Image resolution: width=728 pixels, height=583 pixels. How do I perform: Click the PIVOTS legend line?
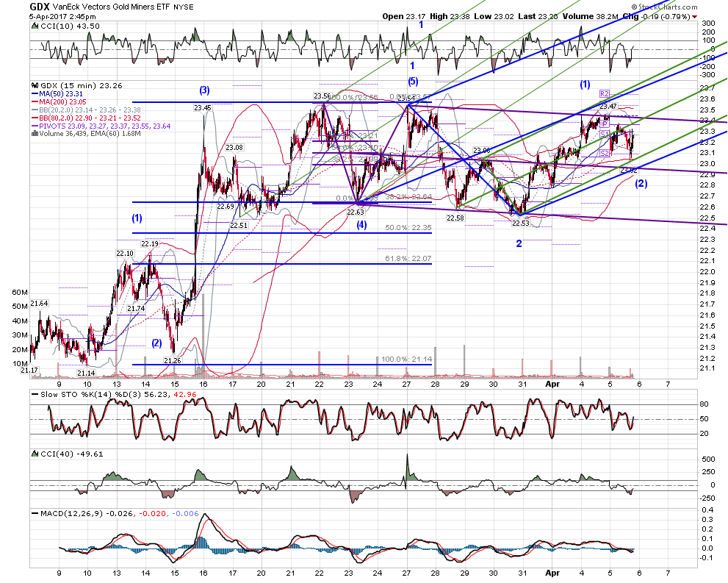(101, 126)
